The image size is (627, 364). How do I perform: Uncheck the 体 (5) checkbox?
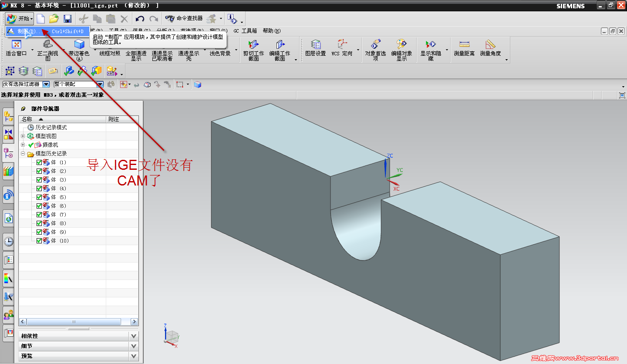tap(39, 197)
